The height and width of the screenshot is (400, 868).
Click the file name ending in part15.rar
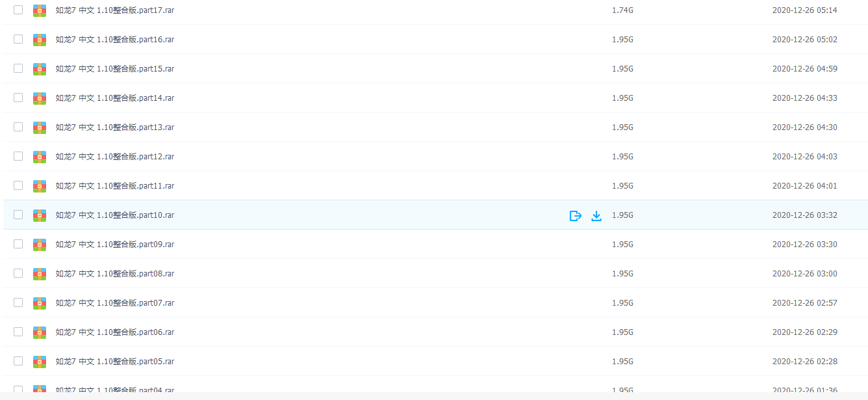point(115,69)
